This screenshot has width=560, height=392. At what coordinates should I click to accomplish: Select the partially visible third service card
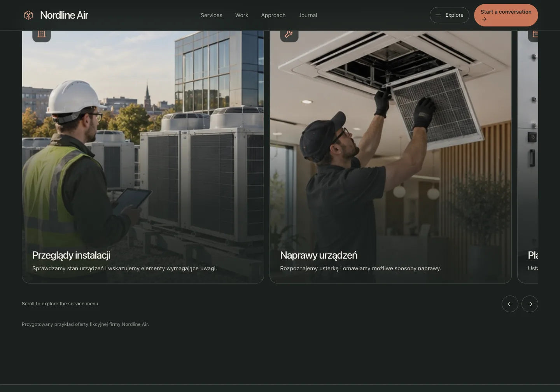[528, 157]
